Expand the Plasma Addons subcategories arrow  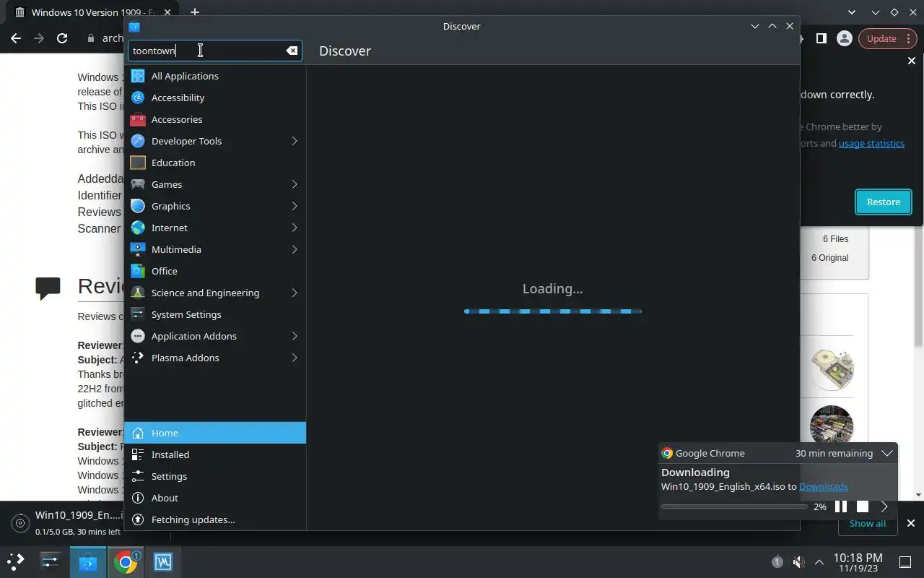point(295,358)
